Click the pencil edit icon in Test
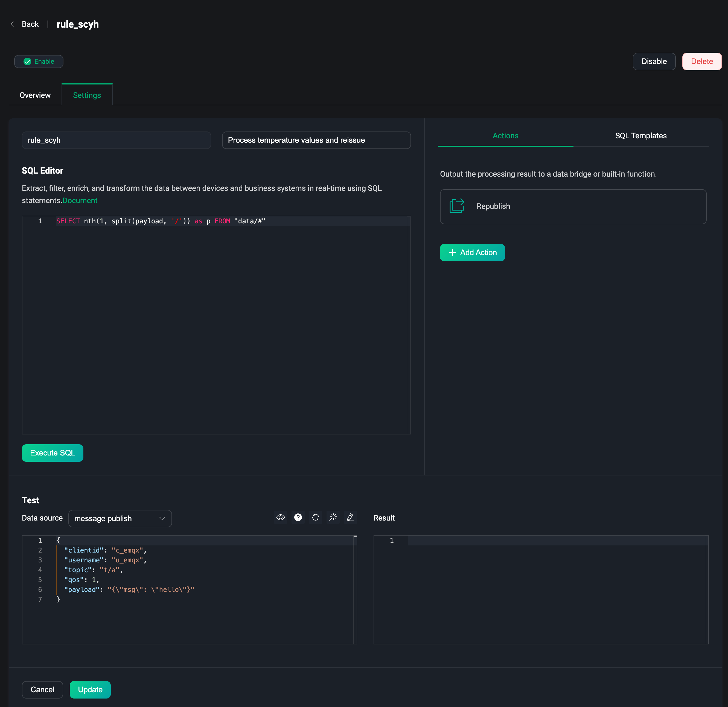The height and width of the screenshot is (707, 728). click(x=350, y=517)
